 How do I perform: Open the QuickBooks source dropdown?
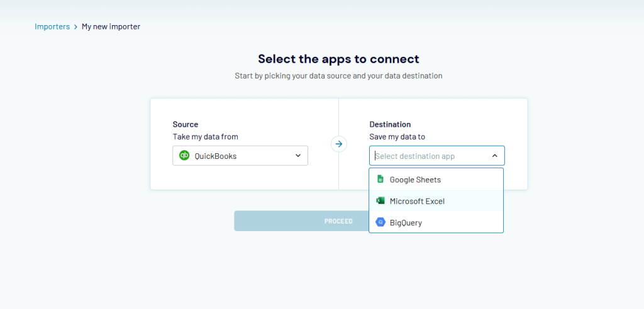(x=240, y=156)
